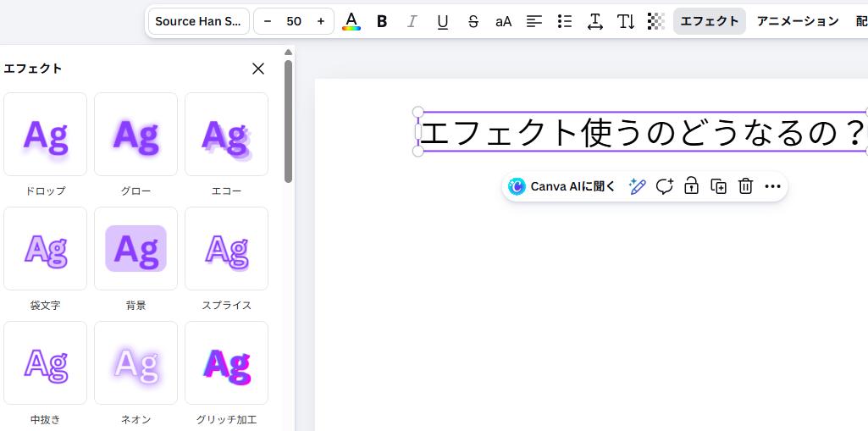The image size is (868, 431).
Task: Apply the ドロップ shadow effect
Action: pos(46,135)
